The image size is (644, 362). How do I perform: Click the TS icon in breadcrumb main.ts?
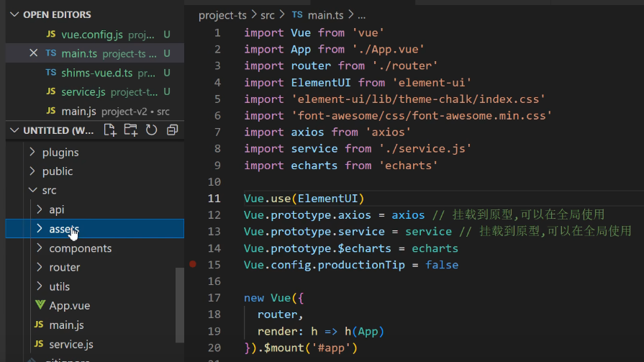point(297,15)
